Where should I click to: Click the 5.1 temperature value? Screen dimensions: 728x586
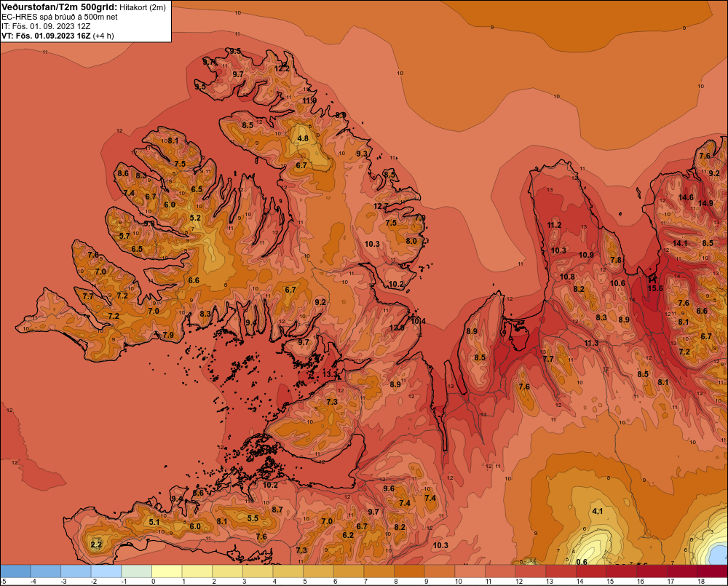pyautogui.click(x=154, y=522)
